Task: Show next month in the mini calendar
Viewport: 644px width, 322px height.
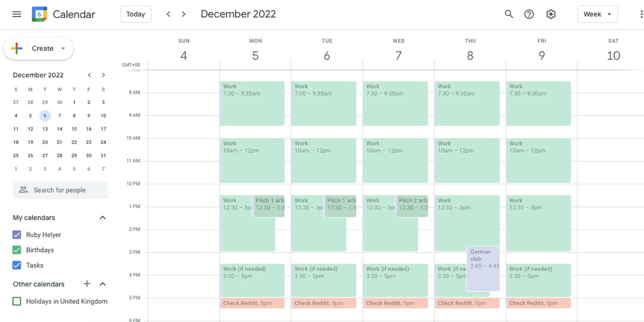Action: (x=103, y=75)
